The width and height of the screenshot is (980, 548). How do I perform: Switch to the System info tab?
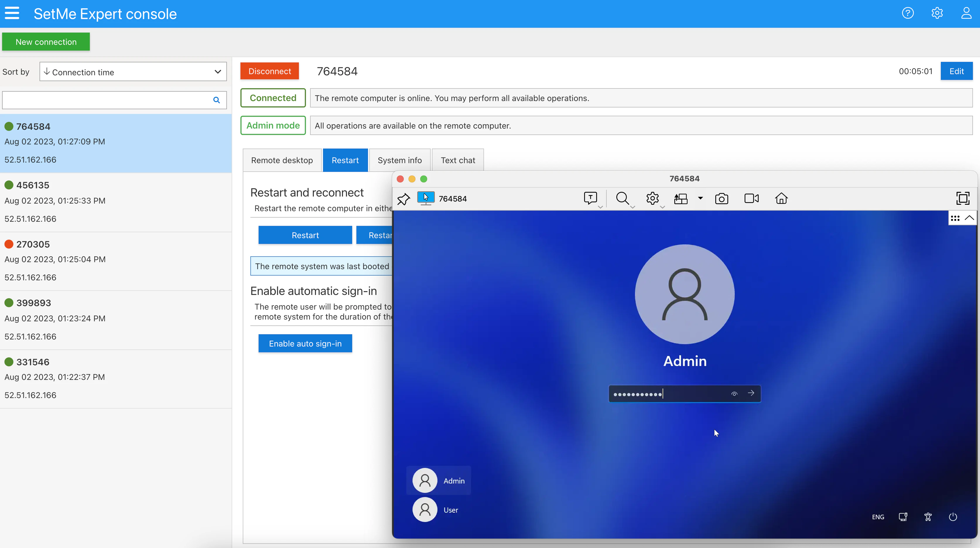pos(399,160)
